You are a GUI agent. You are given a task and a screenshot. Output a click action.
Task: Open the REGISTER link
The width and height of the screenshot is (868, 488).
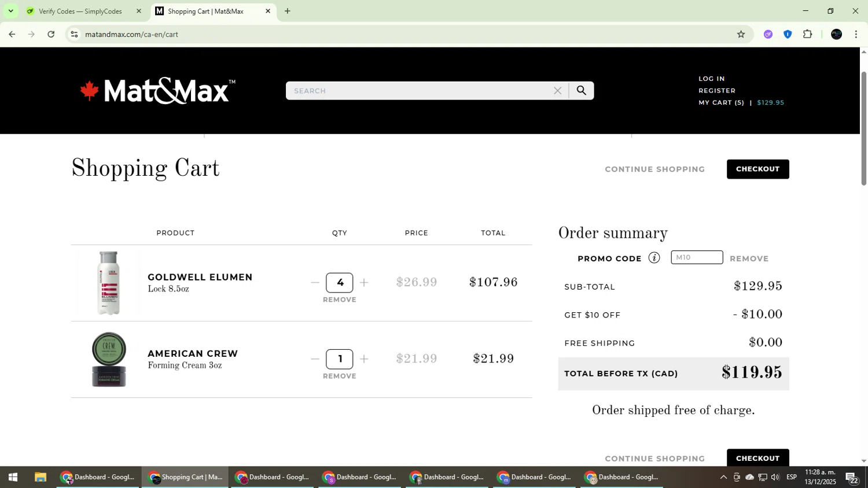[x=717, y=91]
